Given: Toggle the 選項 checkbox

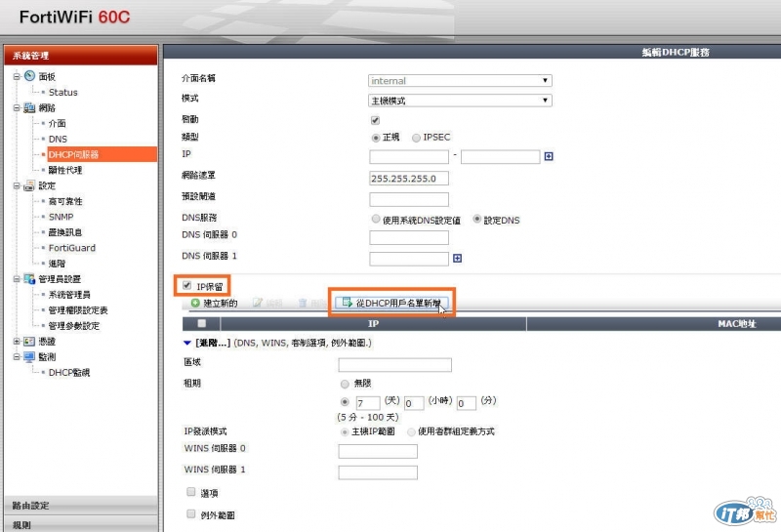Looking at the screenshot, I should point(190,492).
